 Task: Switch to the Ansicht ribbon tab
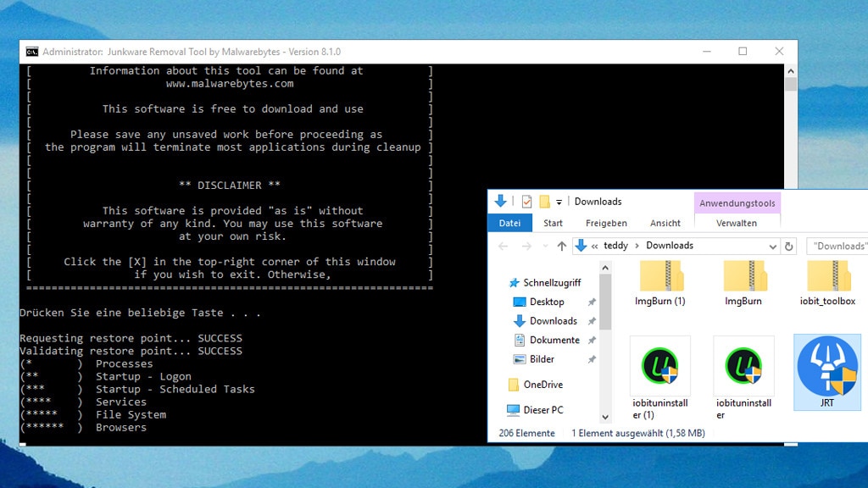[665, 223]
